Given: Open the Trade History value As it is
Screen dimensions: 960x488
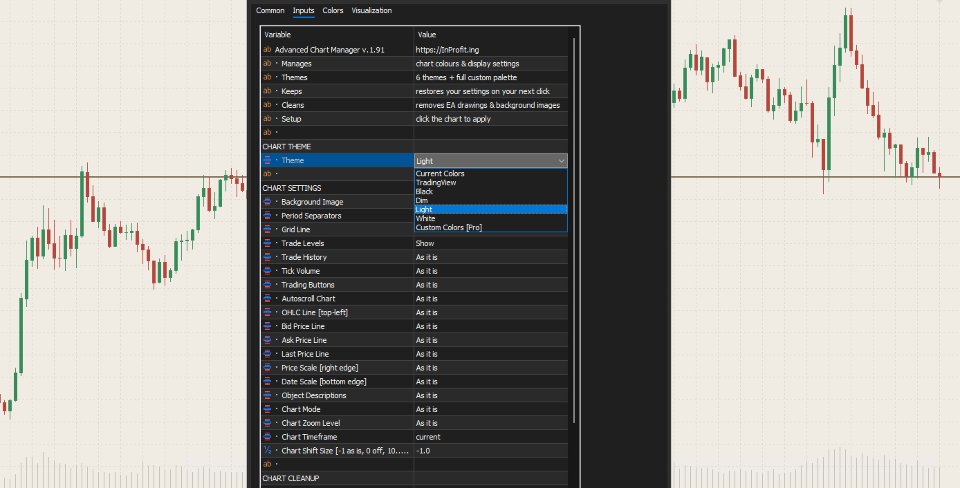Looking at the screenshot, I should pos(490,257).
